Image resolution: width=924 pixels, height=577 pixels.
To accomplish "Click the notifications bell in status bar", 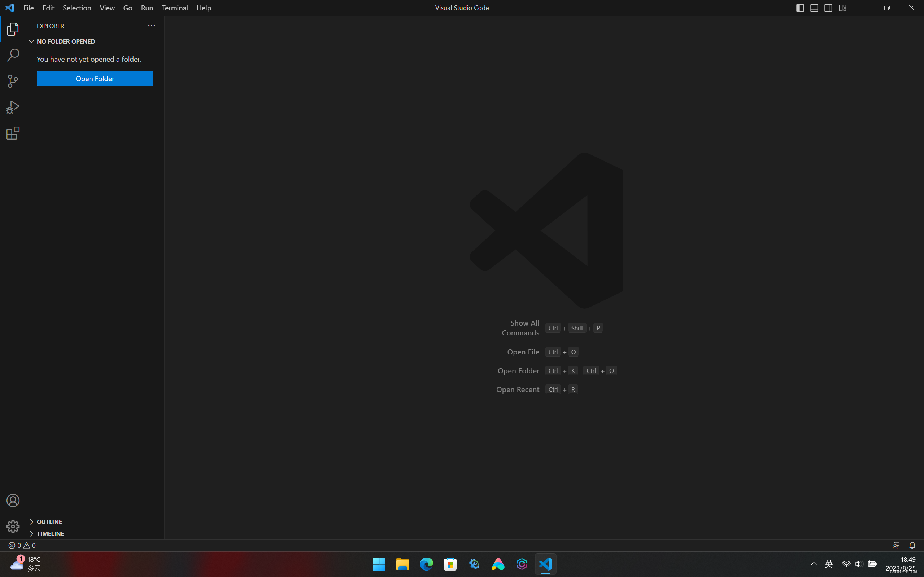I will click(x=912, y=545).
